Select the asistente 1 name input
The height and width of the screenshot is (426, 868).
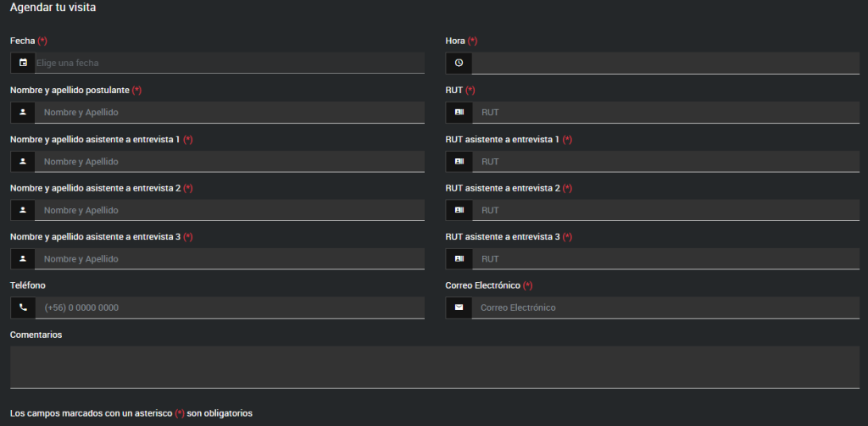coord(231,161)
